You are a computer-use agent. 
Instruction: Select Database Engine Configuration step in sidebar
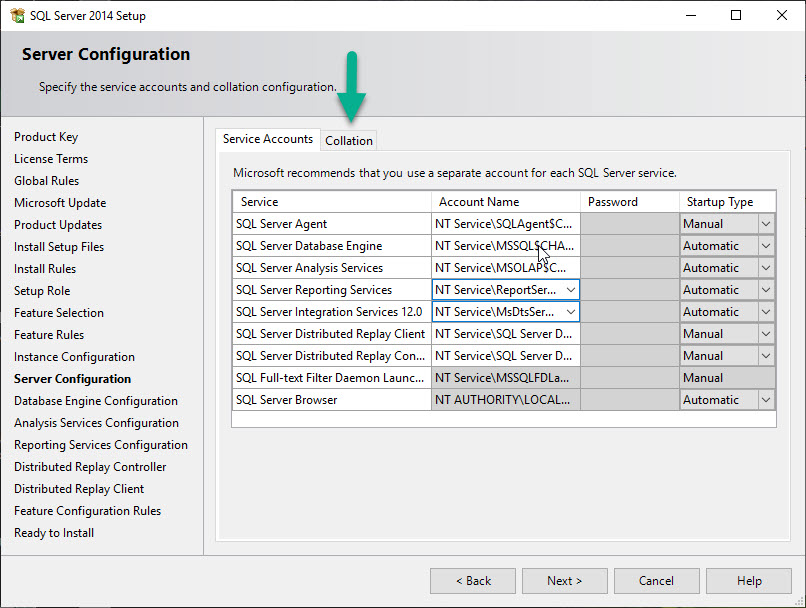pyautogui.click(x=96, y=401)
